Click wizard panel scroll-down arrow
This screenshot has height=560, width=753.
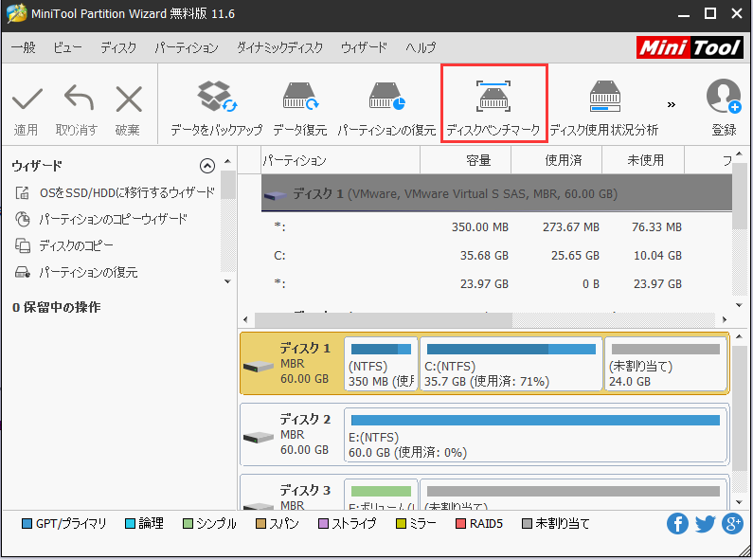click(227, 281)
